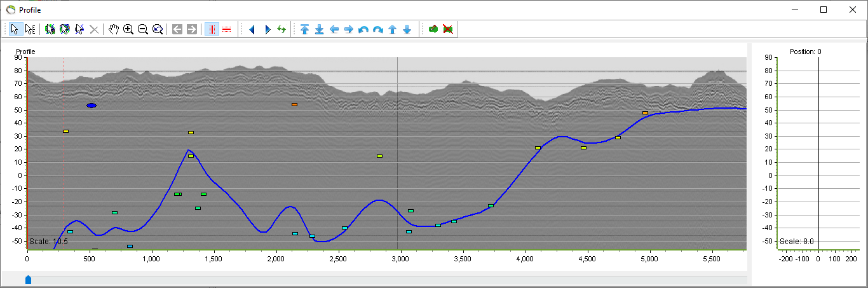Image resolution: width=868 pixels, height=288 pixels.
Task: Click the blue rotate-clockwise arrow
Action: coord(378,29)
